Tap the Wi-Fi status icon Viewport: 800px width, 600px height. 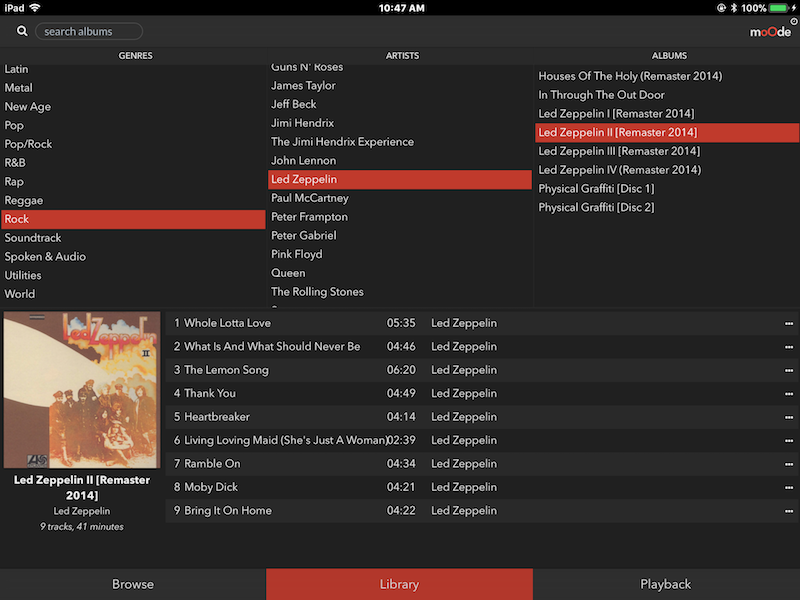35,8
